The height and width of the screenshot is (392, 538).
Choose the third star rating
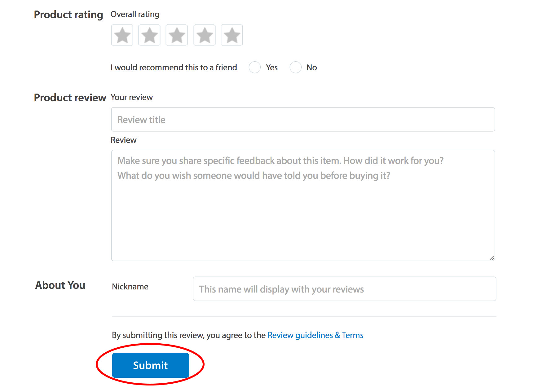point(177,35)
